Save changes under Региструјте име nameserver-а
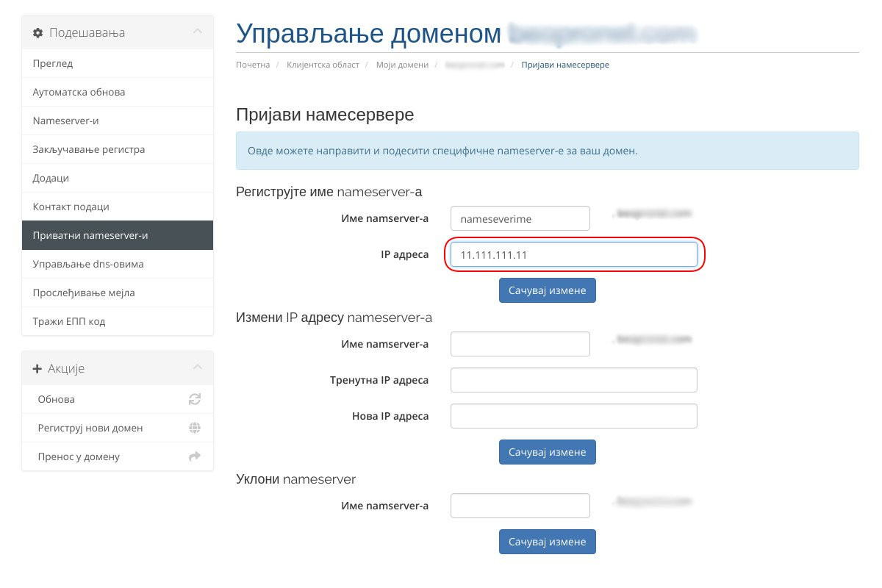The height and width of the screenshot is (588, 882). tap(548, 290)
